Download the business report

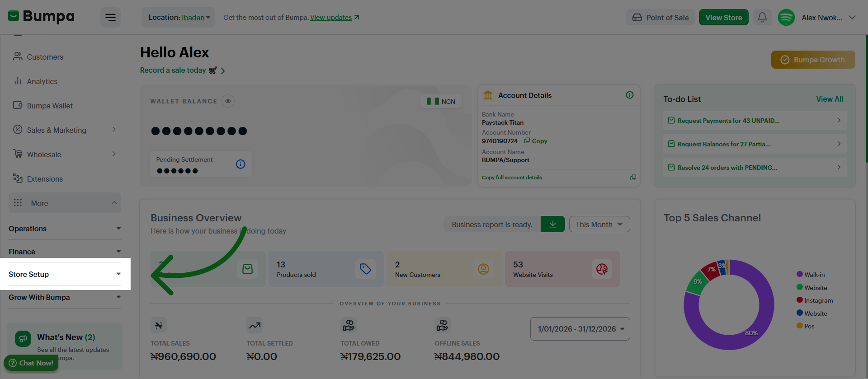[x=552, y=225]
